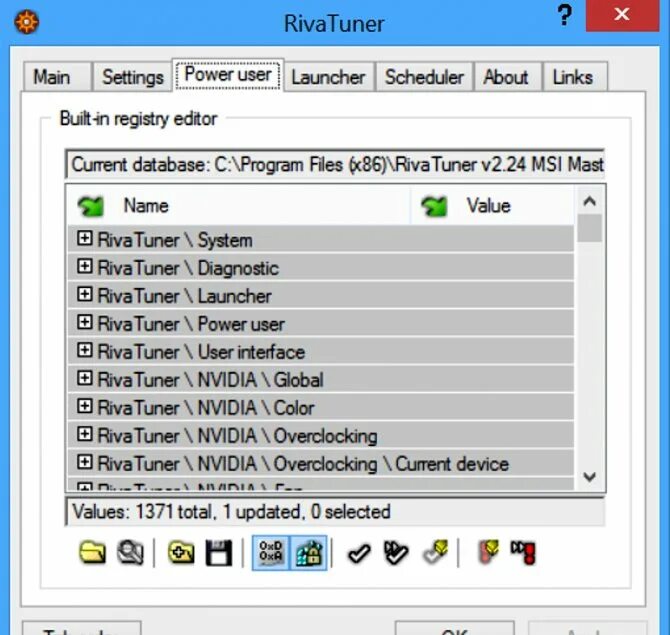
Task: Go to the Launcher tab
Action: pos(329,77)
